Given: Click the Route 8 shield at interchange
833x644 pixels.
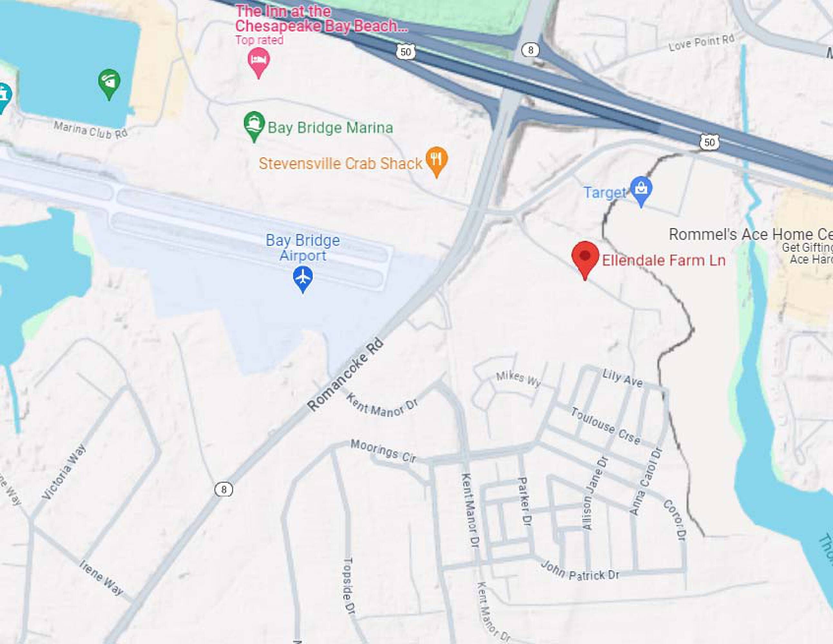Looking at the screenshot, I should pos(530,50).
